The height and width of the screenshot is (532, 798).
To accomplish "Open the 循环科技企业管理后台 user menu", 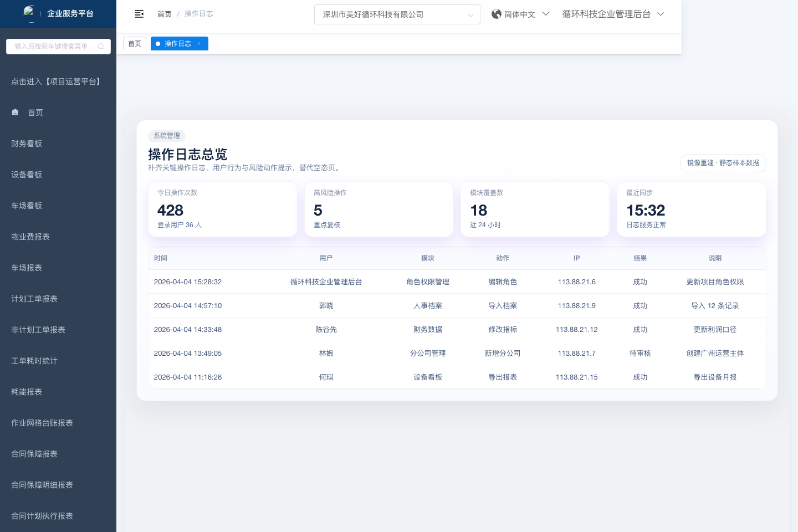I will [x=612, y=14].
